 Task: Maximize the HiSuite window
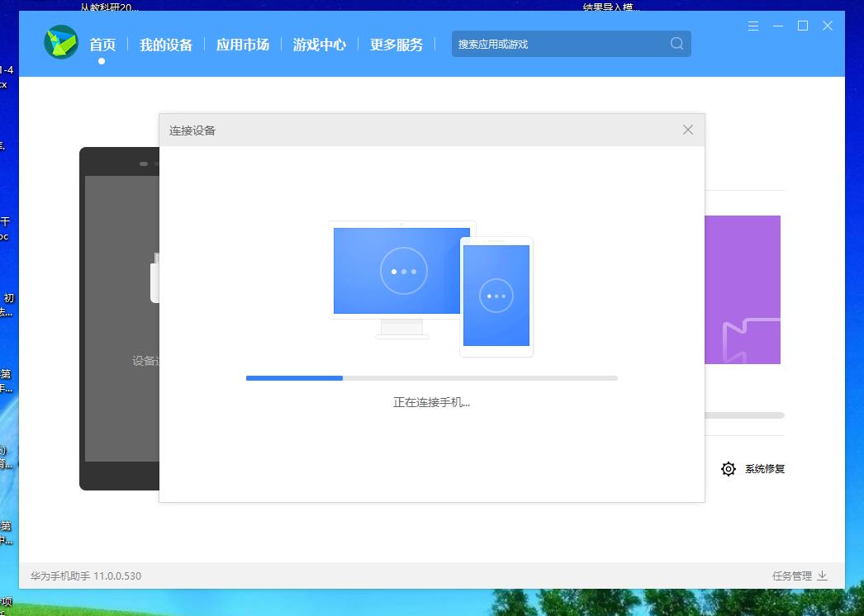coord(803,26)
